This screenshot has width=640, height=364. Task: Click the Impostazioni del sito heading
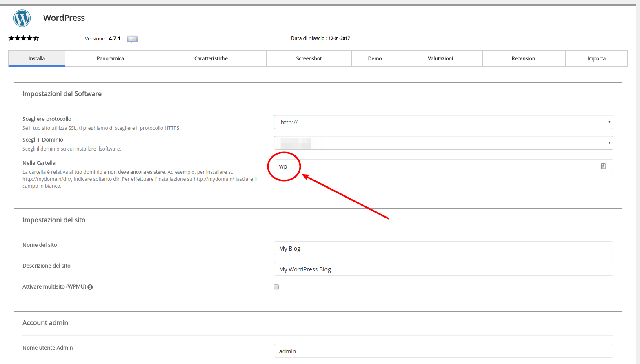[x=54, y=220]
